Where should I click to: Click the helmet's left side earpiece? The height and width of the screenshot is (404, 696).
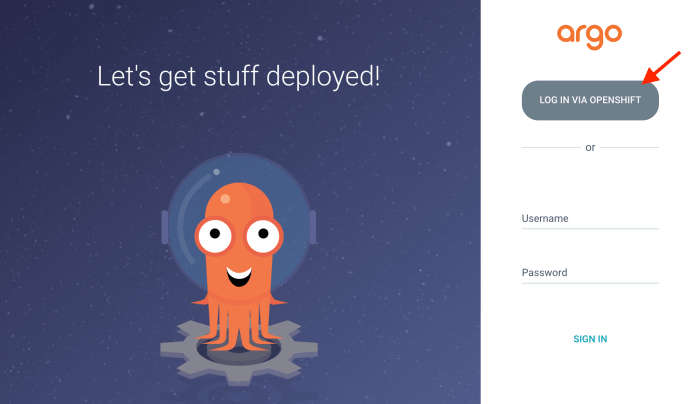coord(166,227)
